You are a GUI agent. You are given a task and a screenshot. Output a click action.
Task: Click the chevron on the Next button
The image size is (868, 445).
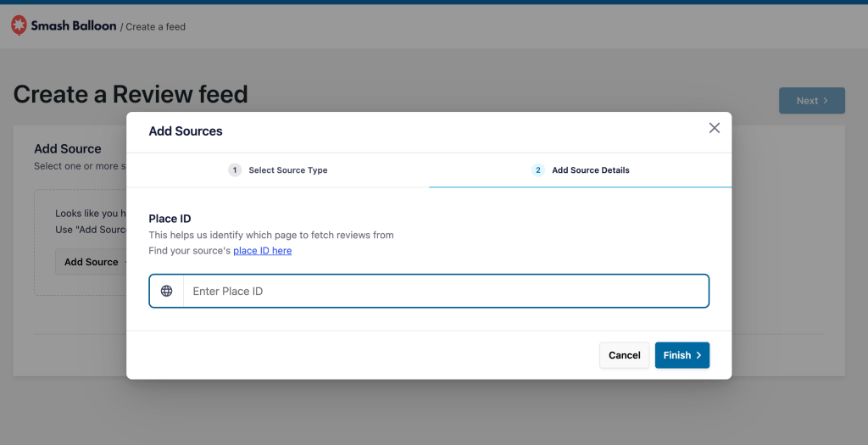(826, 101)
